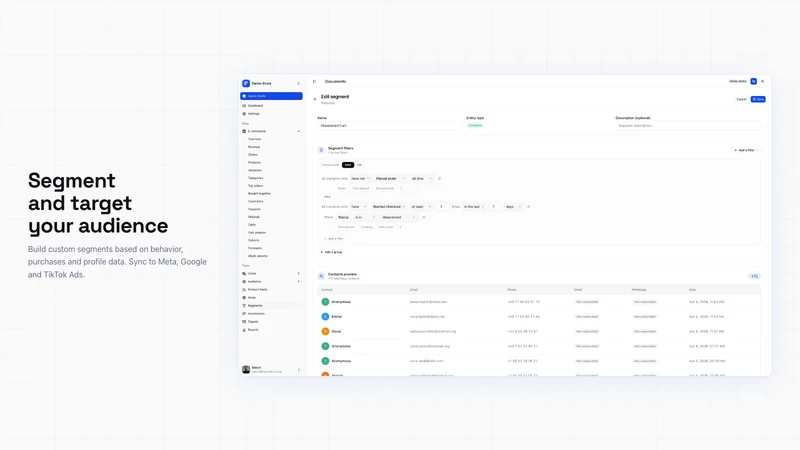Open Customers in the sidebar

(256, 202)
